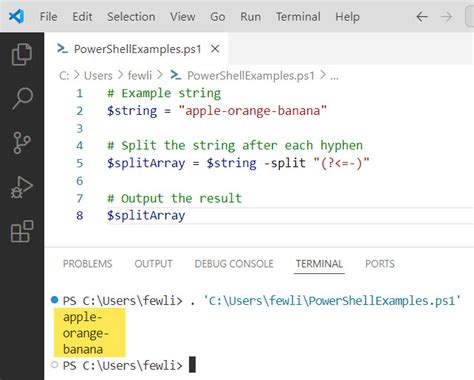Select the PowerShellExamples.ps1 editor tab
474x380 pixels.
pos(137,49)
